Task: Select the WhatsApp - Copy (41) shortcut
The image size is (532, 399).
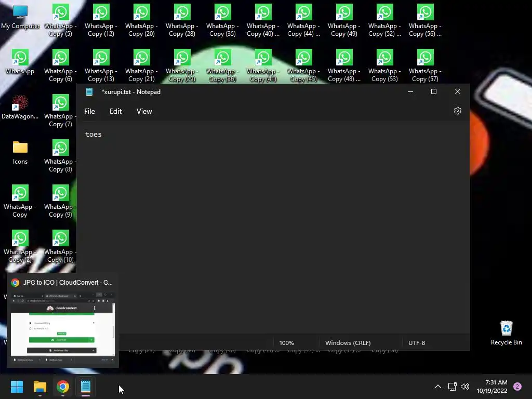Action: click(x=263, y=65)
